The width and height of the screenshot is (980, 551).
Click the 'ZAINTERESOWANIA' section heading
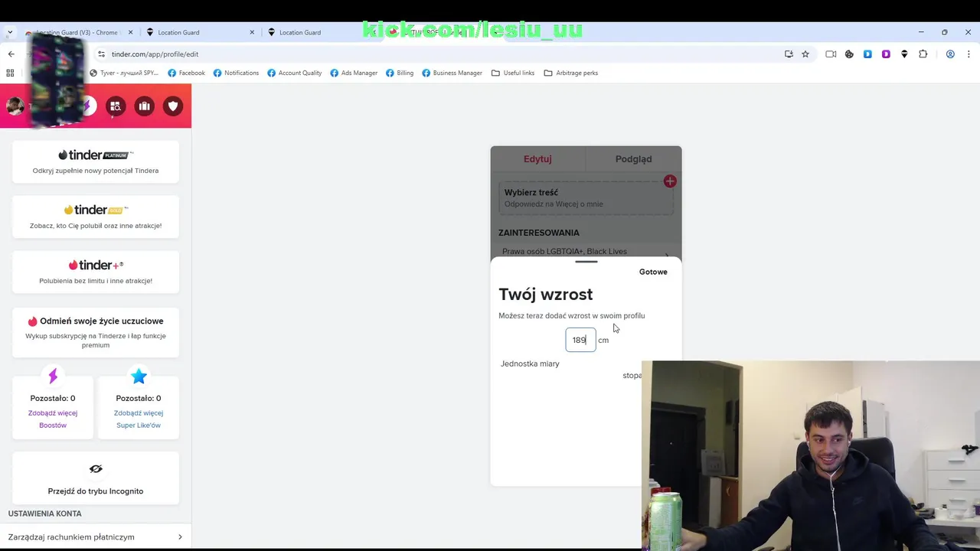click(x=539, y=233)
